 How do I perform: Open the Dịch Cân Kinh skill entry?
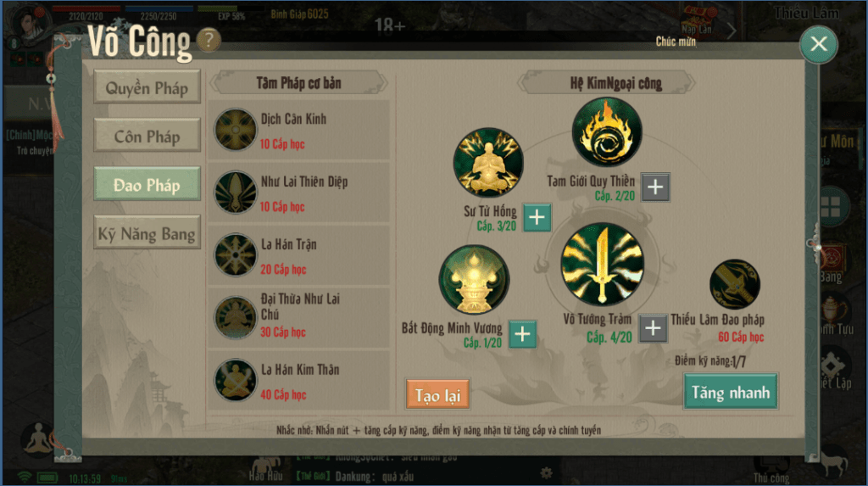[299, 131]
